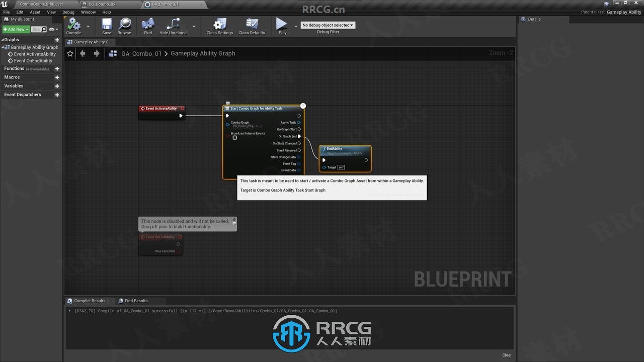Image resolution: width=644 pixels, height=362 pixels.
Task: Toggle the view options eye icon
Action: (x=52, y=29)
